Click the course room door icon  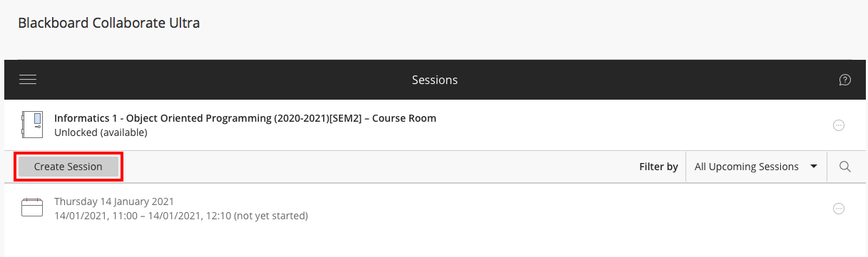point(32,125)
